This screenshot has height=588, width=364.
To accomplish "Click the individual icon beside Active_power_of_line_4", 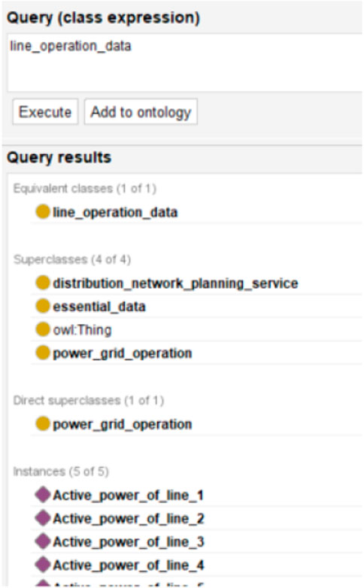I will click(x=43, y=565).
